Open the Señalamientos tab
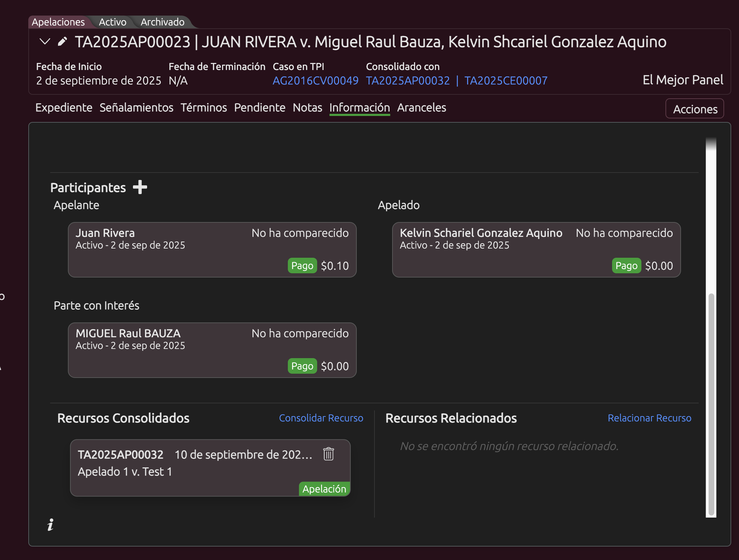739x560 pixels. click(136, 107)
